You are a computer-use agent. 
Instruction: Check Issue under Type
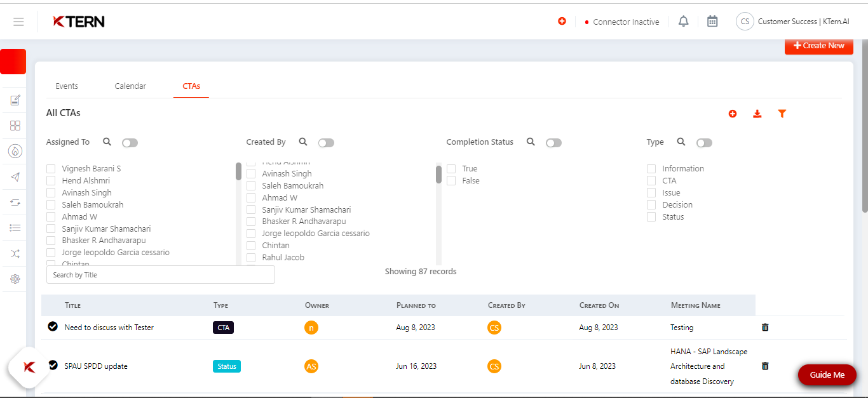(651, 193)
